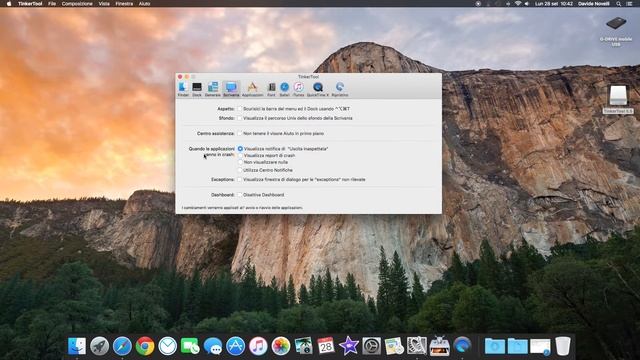Open the Finder pane in TinkerTool toolbar
Screen dimensions: 640x360
tap(183, 89)
